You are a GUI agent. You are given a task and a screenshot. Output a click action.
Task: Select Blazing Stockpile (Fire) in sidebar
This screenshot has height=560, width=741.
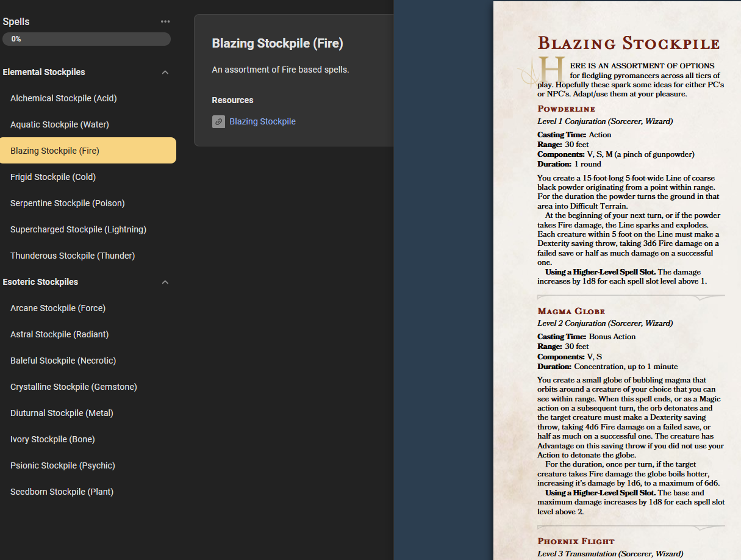pos(55,151)
